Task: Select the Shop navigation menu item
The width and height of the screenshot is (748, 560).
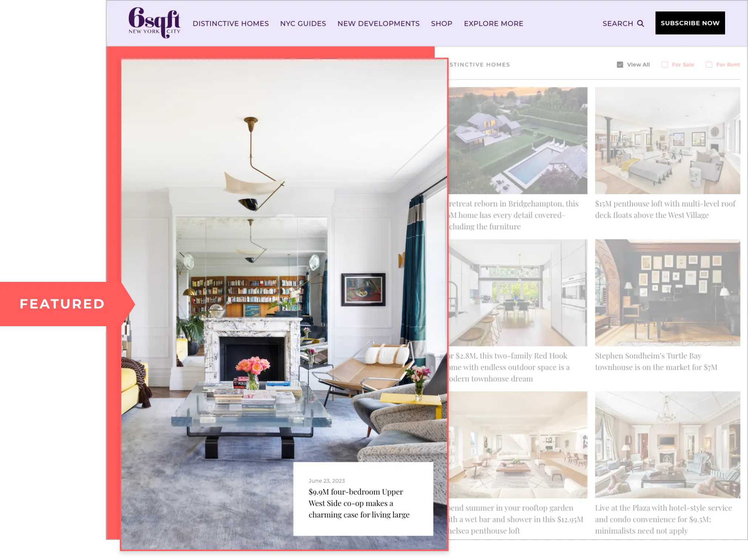Action: [x=442, y=24]
